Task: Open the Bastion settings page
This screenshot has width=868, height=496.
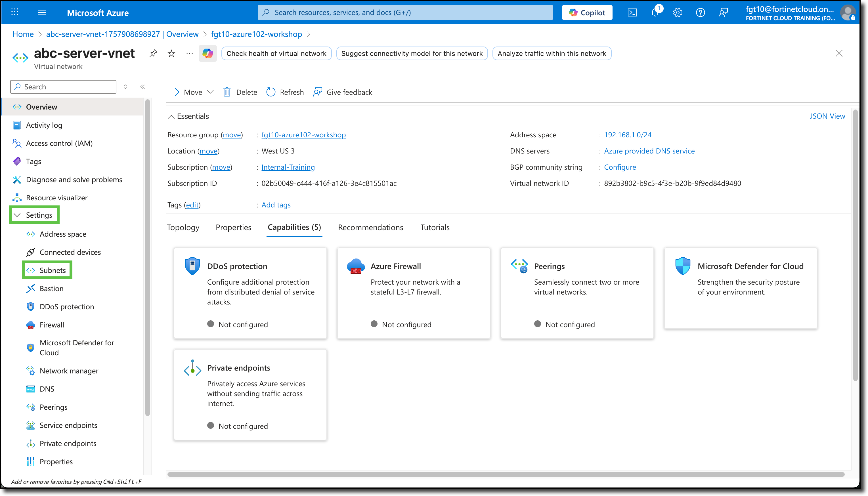Action: tap(51, 288)
